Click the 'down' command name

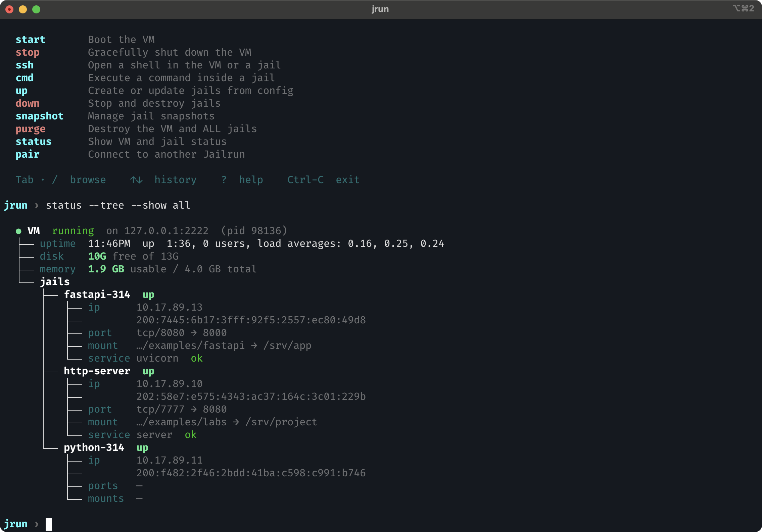[x=28, y=103]
